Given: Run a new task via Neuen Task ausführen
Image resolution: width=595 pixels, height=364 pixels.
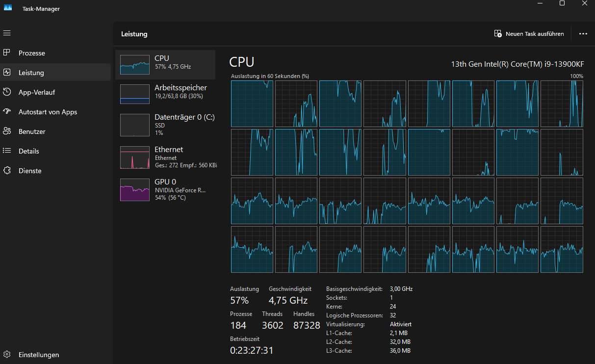Looking at the screenshot, I should tap(529, 34).
